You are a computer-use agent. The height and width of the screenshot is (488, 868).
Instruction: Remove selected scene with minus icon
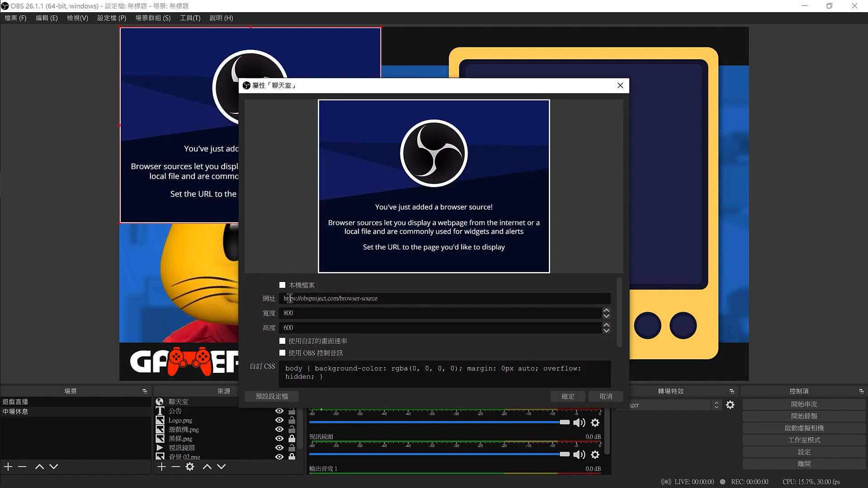[x=22, y=467]
